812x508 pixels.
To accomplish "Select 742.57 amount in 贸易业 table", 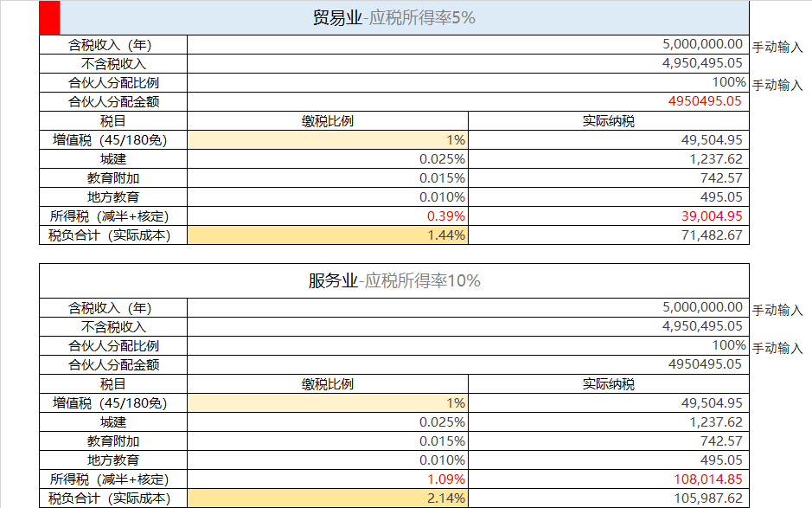I will point(609,177).
